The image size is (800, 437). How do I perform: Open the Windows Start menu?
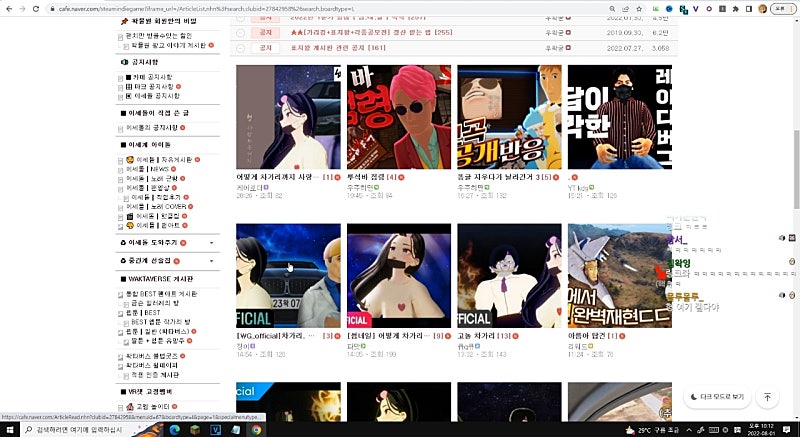click(10, 430)
